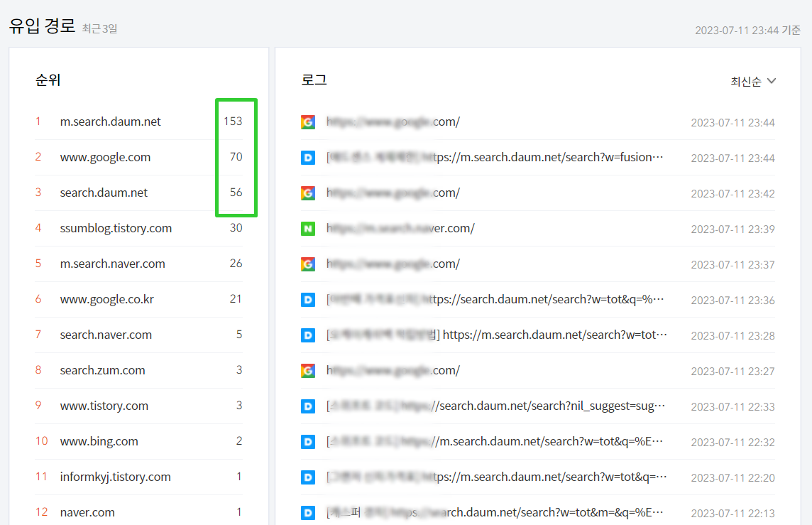Click Daum icon in 22:13 log entry
Screen dimensions: 812x525
[308, 512]
